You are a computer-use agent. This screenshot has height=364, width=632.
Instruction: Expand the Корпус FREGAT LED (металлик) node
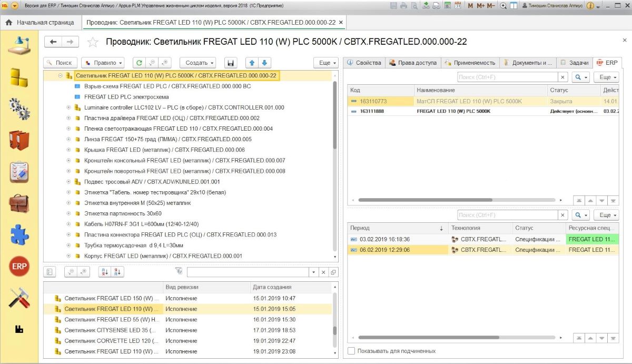click(68, 256)
